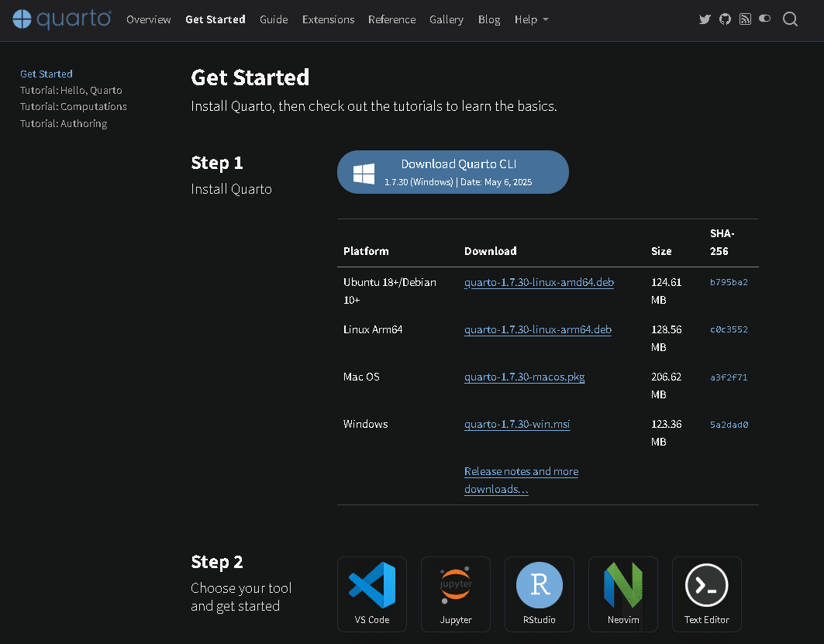Open the RSS feed icon
824x644 pixels.
(745, 19)
